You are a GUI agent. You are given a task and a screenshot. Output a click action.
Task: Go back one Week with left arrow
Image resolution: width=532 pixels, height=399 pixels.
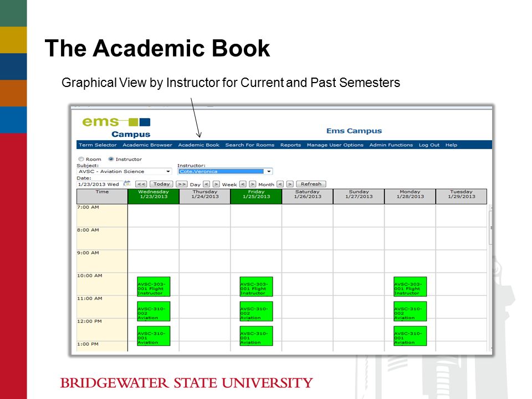pos(243,184)
